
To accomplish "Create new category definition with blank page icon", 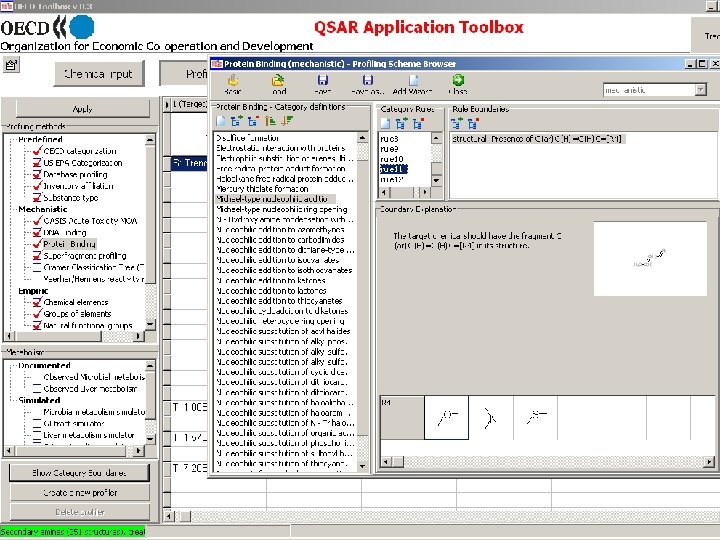I will pos(221,121).
